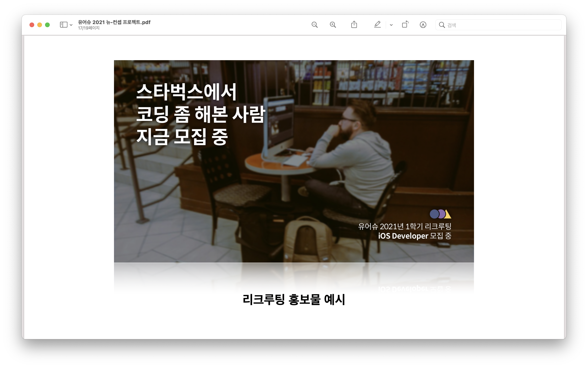Zoom in using the plus magnifier
The width and height of the screenshot is (588, 368).
click(333, 25)
